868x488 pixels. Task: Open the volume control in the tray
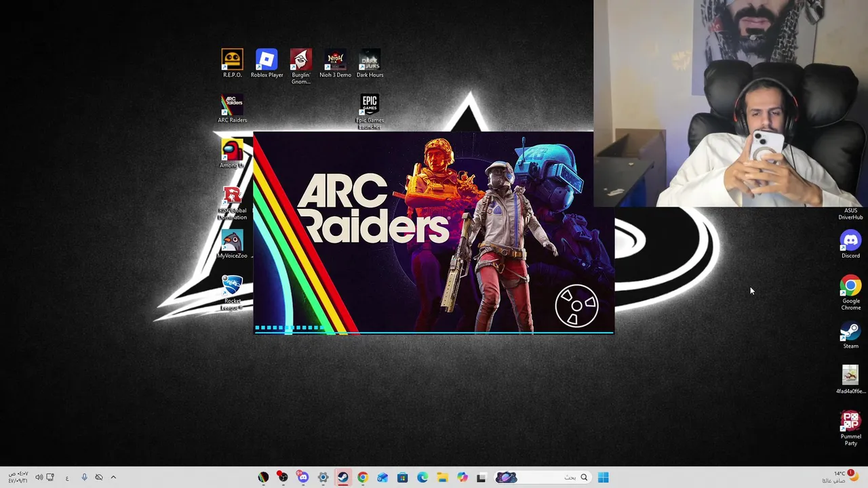(39, 477)
